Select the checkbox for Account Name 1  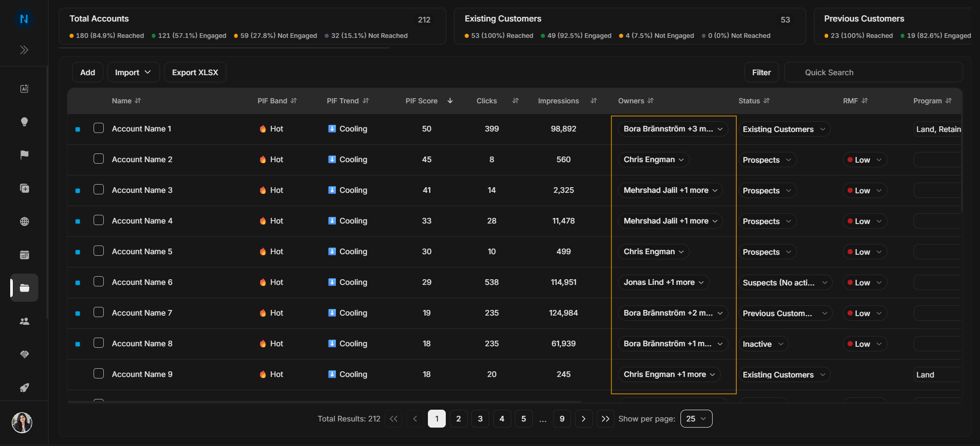[99, 128]
